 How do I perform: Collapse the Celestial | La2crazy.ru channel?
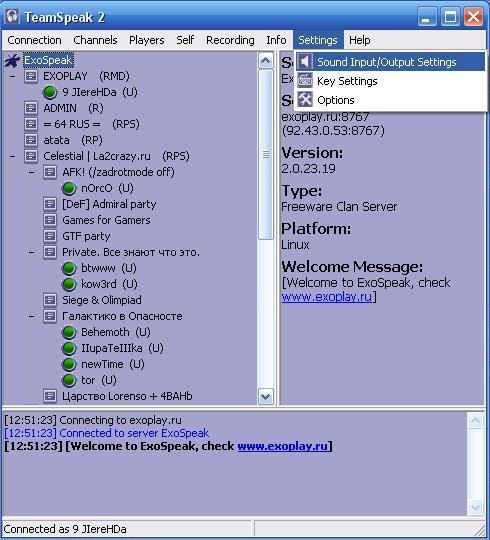tap(12, 156)
